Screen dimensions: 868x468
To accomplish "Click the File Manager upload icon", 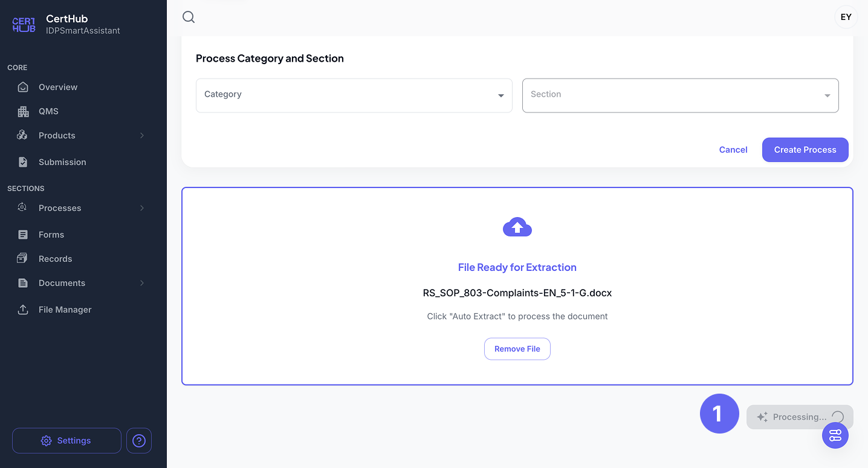I will tap(23, 310).
